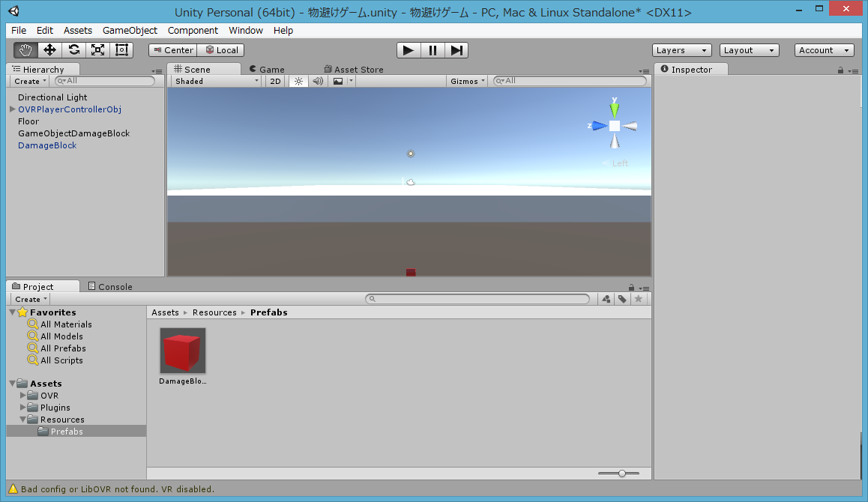
Task: Select the Rotate tool
Action: coord(73,49)
